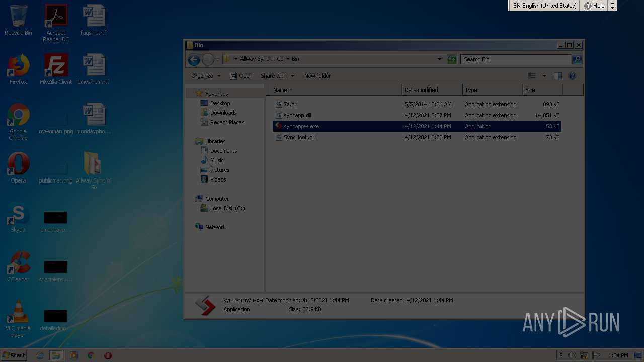Go forward in Explorer navigation
The image size is (644, 362).
point(208,59)
